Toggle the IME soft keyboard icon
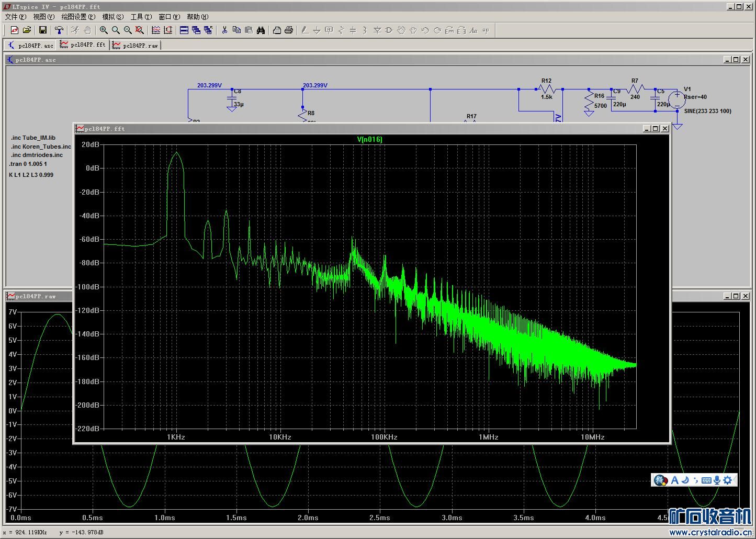 click(706, 480)
